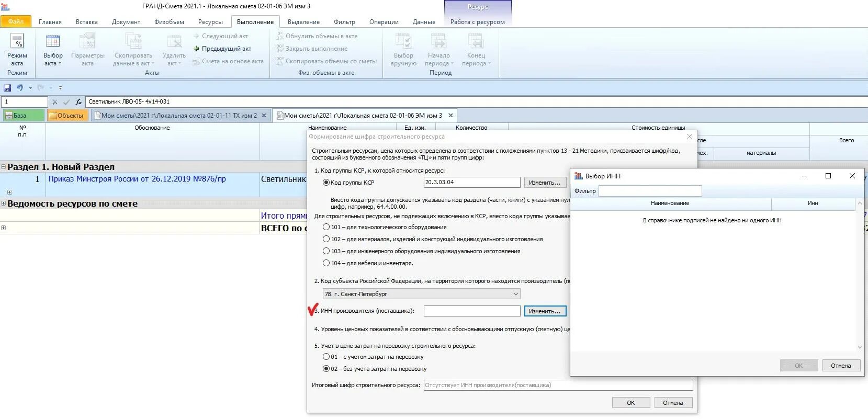Click the Параметры акта icon

[87, 41]
